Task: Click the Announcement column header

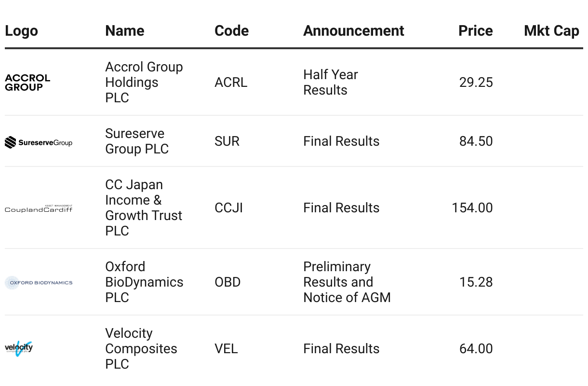Action: click(353, 31)
